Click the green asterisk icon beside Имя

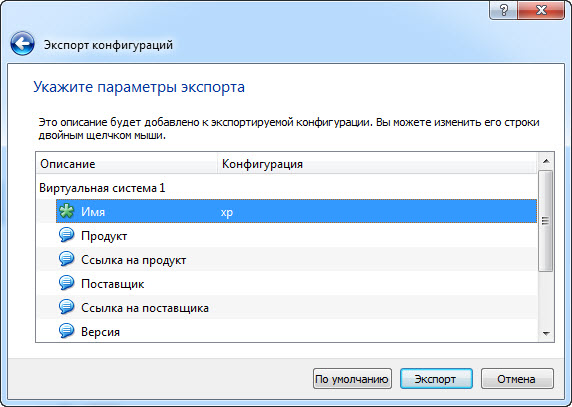[66, 211]
